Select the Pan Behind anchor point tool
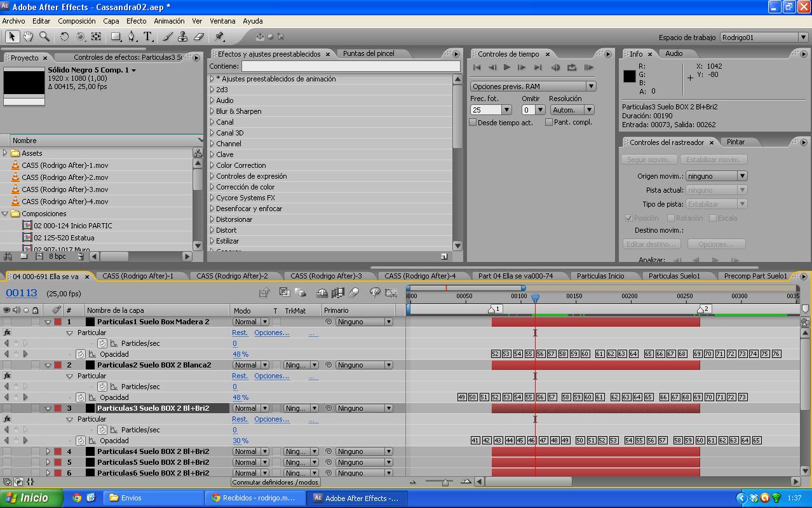 tap(96, 37)
